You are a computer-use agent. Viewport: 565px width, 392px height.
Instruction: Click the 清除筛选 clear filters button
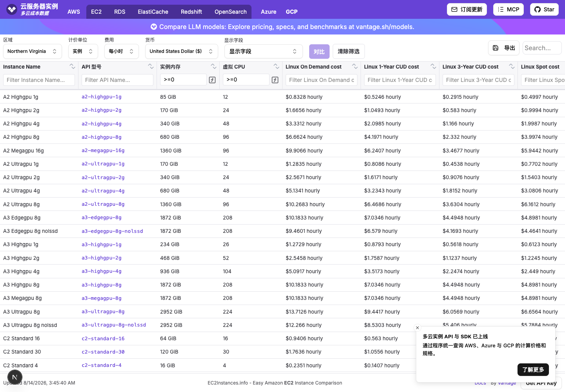coord(349,51)
